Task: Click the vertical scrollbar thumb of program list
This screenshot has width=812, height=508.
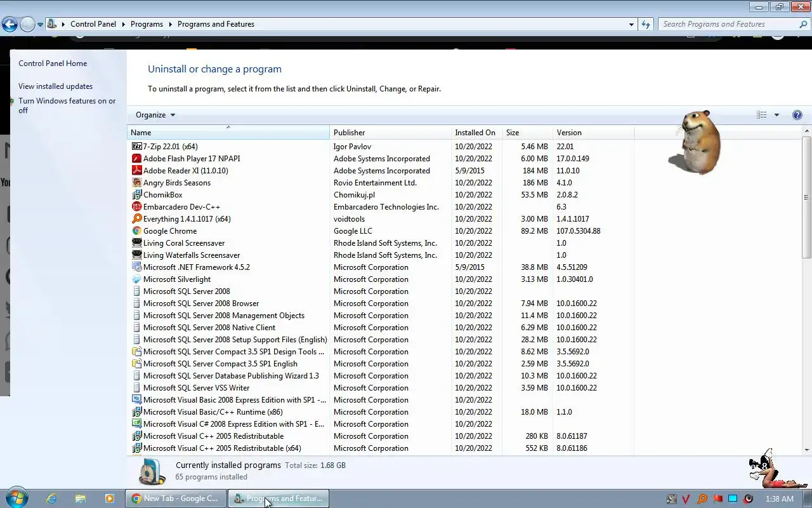Action: click(807, 197)
